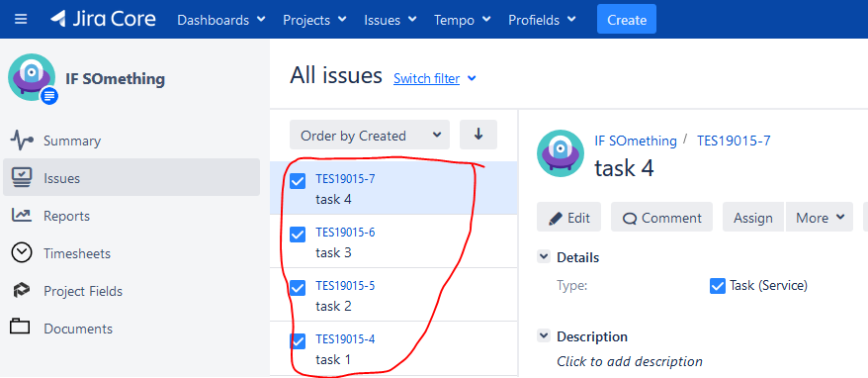The height and width of the screenshot is (378, 868).
Task: Open issue link TES19015-7 in list
Action: (345, 179)
